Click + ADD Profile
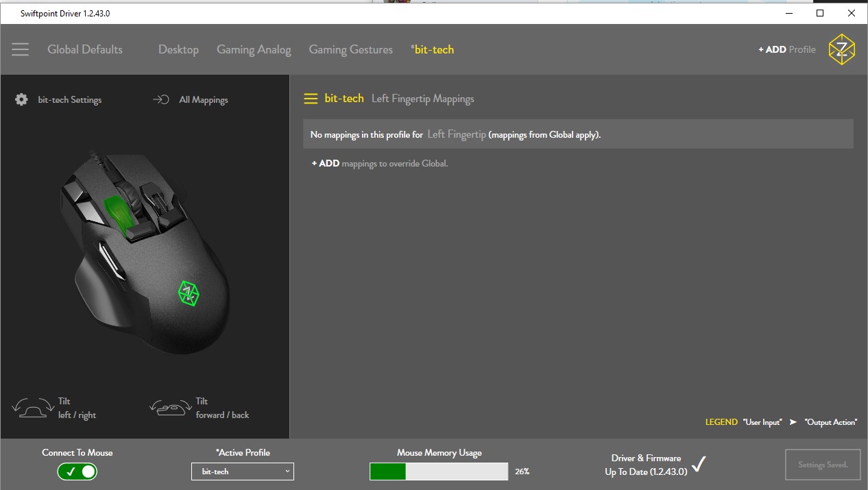868x490 pixels. (787, 49)
